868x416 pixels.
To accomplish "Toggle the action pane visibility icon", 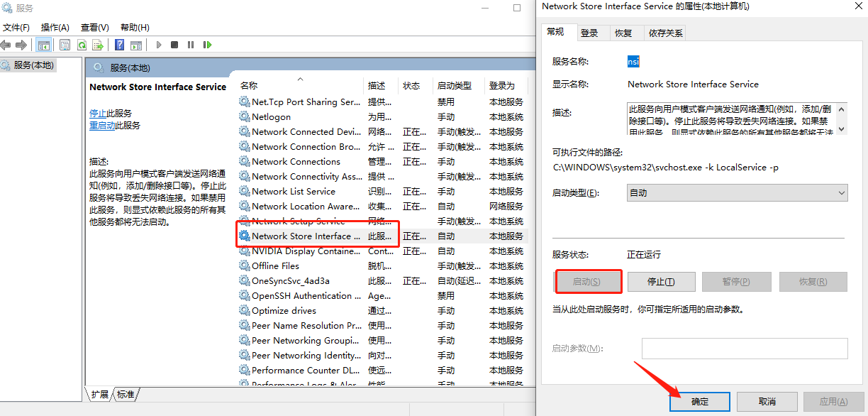I will (138, 45).
